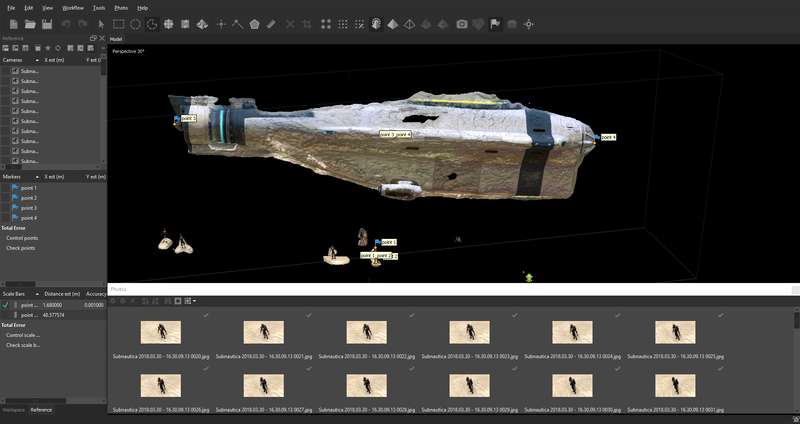The image size is (800, 424).
Task: Tick the checkbox for marker point 2
Action: [6, 198]
